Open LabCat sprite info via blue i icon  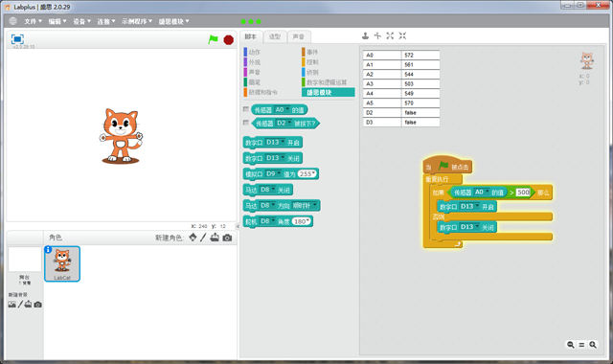(x=48, y=249)
